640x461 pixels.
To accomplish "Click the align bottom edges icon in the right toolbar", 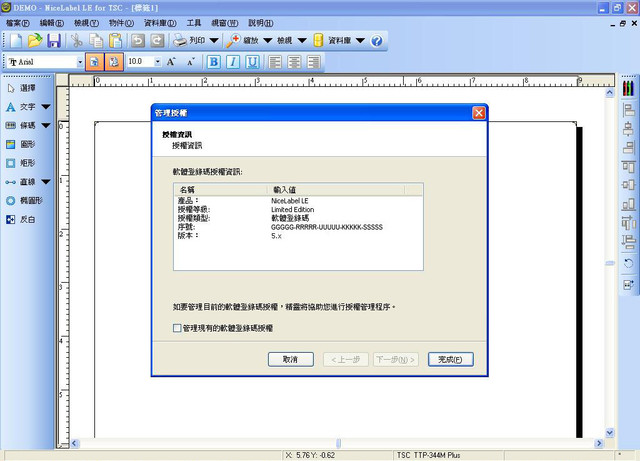I will [629, 204].
